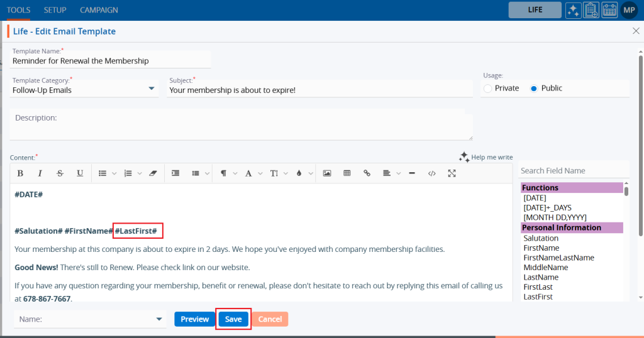Click the clipboard add task icon

point(591,10)
